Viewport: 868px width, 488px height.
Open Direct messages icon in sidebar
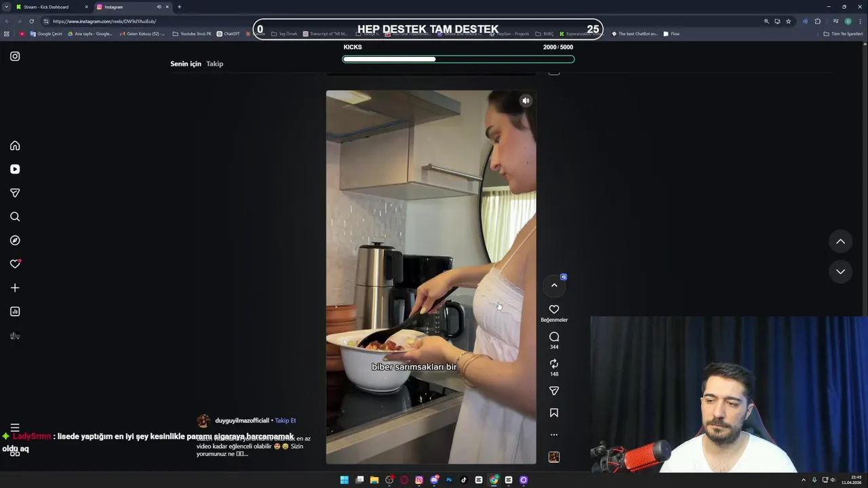[15, 193]
